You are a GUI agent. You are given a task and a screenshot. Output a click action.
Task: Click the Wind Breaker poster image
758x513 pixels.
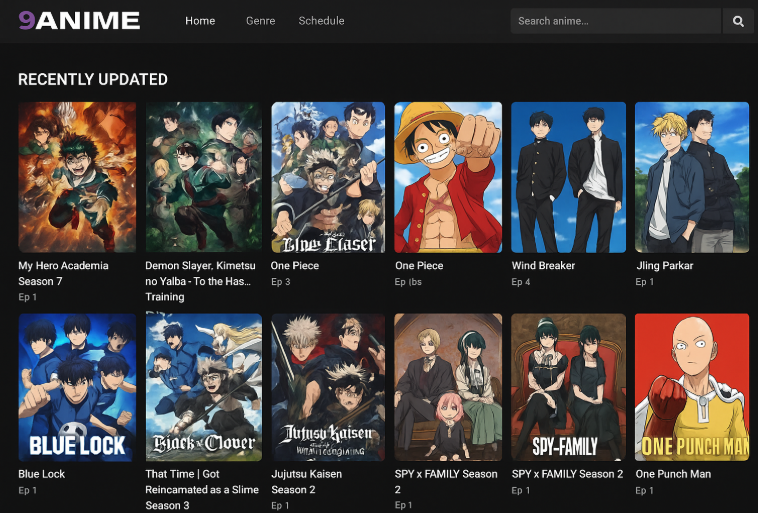(568, 177)
